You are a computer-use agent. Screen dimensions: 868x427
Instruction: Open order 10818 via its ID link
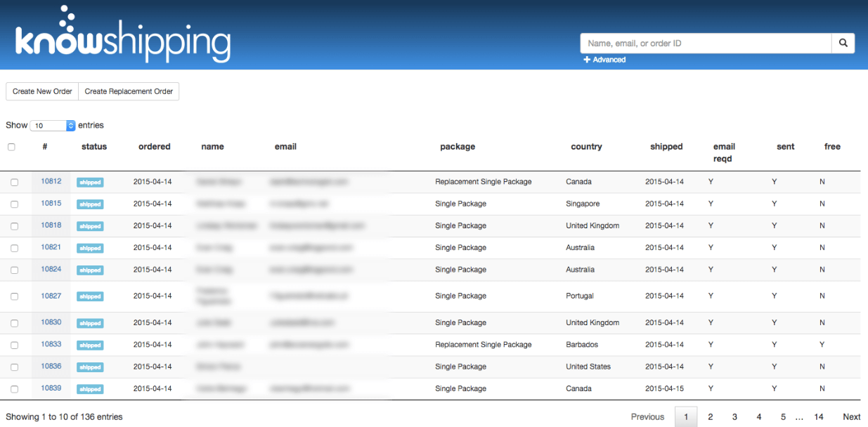[51, 225]
